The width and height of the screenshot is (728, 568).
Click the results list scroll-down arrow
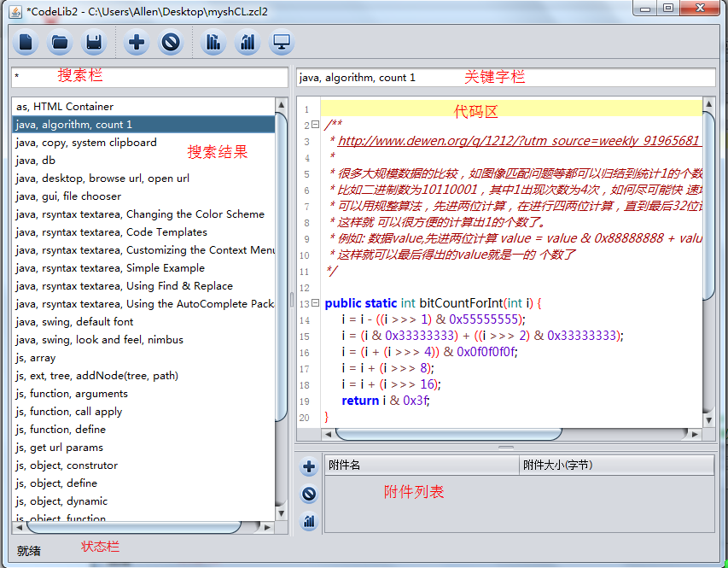[282, 513]
